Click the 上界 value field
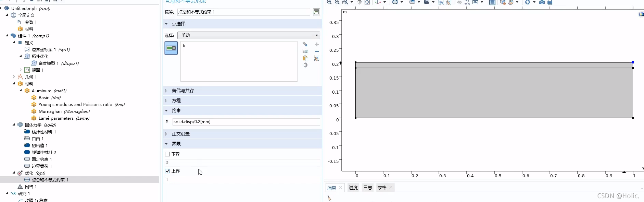Screen dimensions: 644x202 242,179
